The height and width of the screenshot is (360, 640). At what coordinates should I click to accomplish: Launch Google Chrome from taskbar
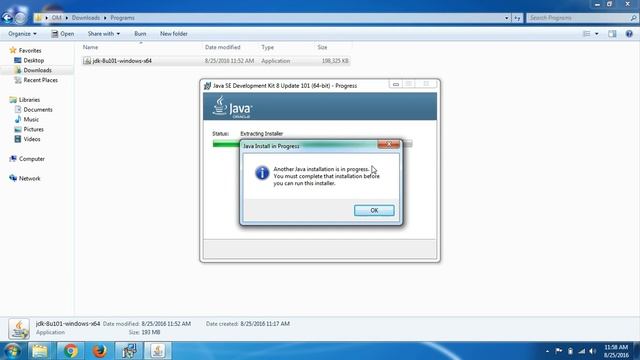[70, 351]
